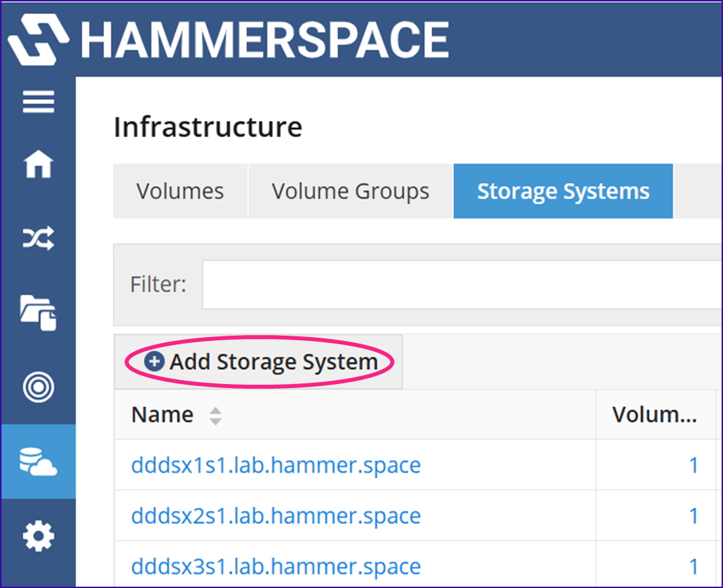Open the folders and files sidebar icon

(x=38, y=313)
